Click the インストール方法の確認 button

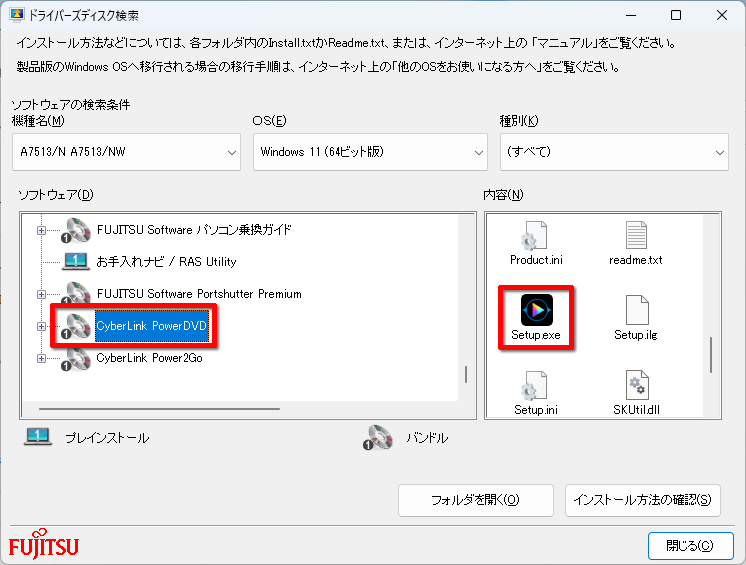point(642,500)
